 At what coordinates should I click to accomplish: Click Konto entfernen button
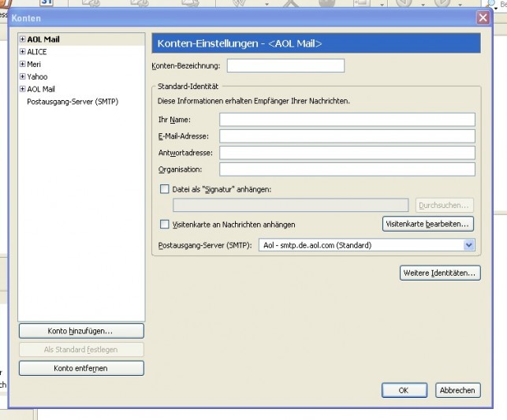tap(81, 368)
